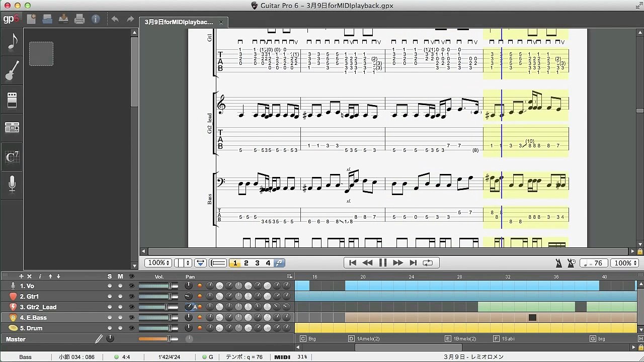Toggle the metronome icon
This screenshot has height=362, width=644.
(x=558, y=263)
